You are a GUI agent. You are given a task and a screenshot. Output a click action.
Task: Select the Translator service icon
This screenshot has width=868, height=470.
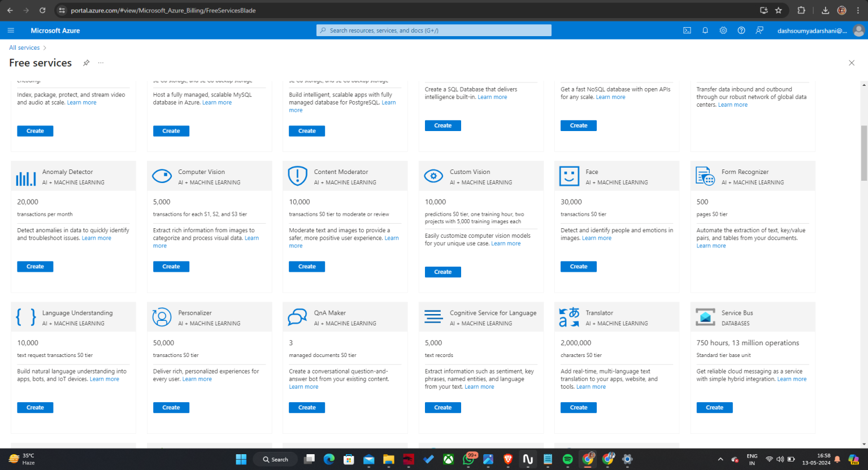(568, 317)
